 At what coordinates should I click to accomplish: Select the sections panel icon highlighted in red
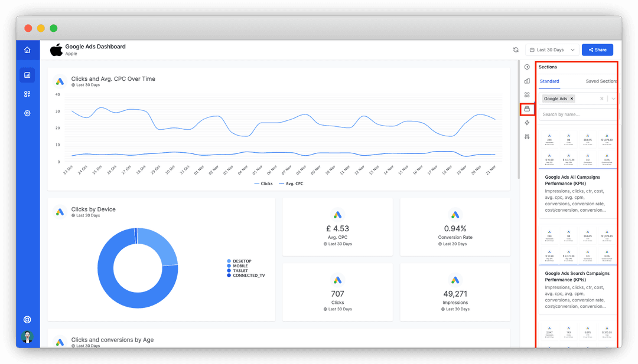pyautogui.click(x=527, y=109)
